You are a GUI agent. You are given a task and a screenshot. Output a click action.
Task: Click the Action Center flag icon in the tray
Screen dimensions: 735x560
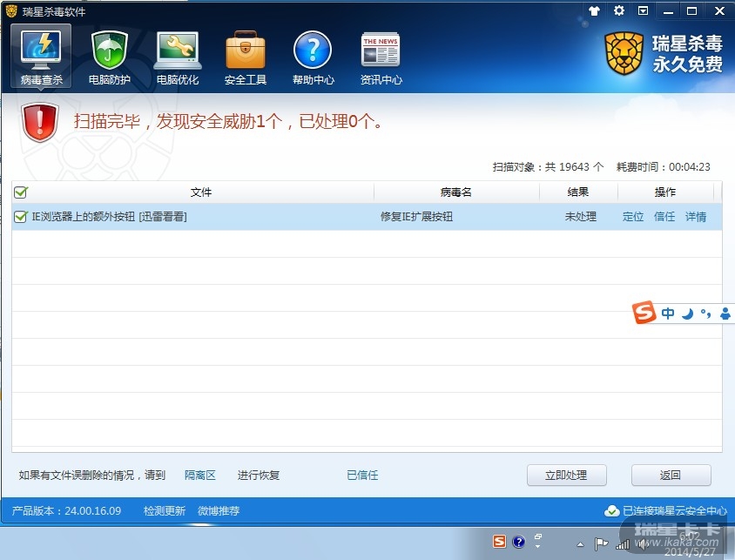click(601, 543)
